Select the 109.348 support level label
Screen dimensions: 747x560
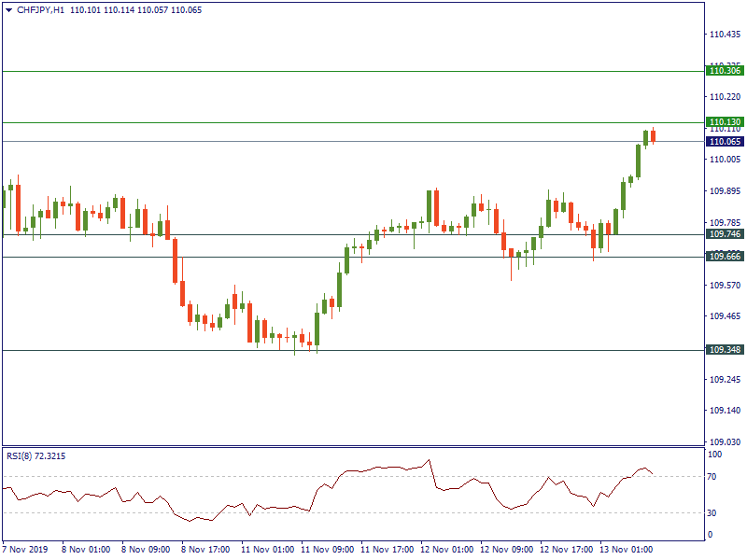(726, 350)
